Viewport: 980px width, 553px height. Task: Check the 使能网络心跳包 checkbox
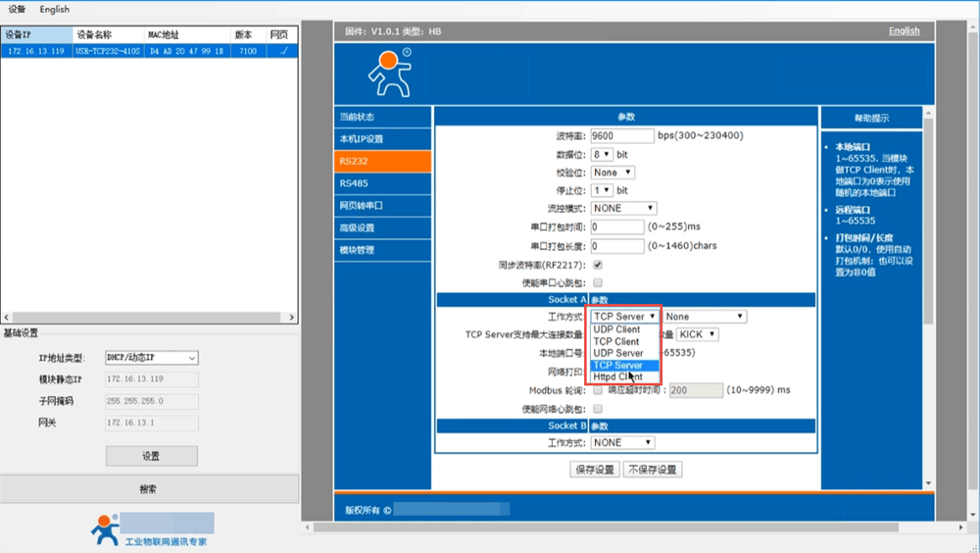[598, 408]
